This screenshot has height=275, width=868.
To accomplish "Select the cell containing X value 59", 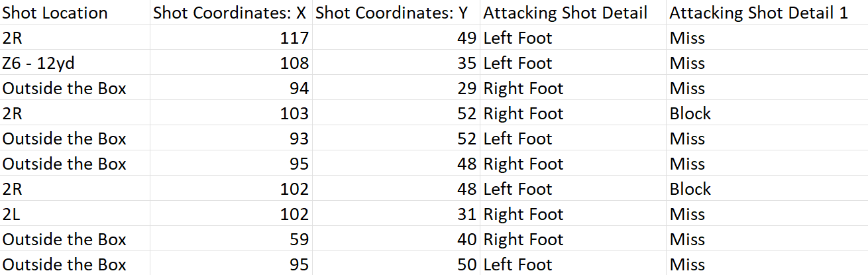I will 231,239.
